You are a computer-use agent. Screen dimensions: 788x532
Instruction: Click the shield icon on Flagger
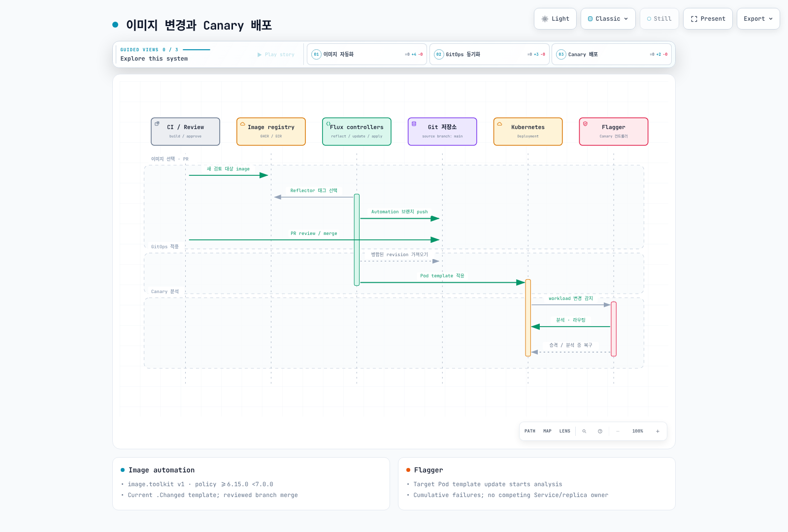585,124
